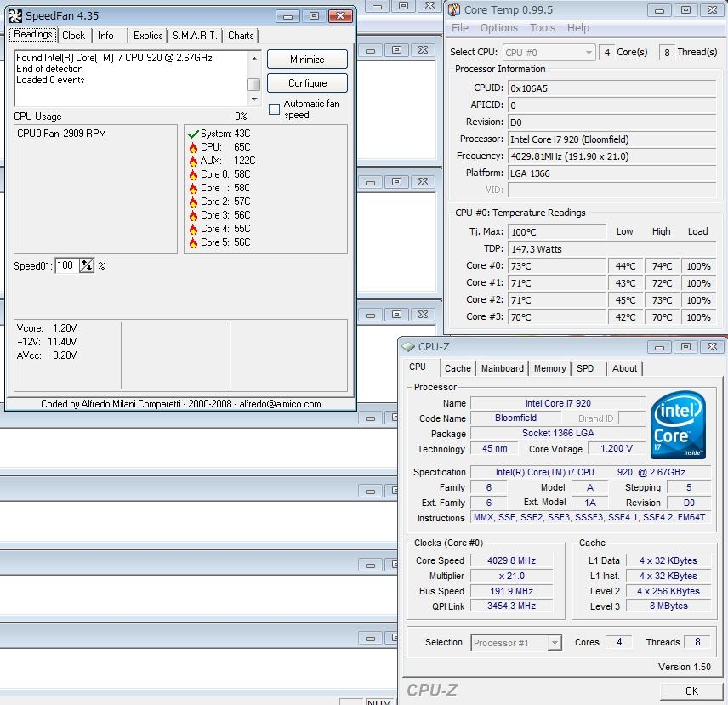Open the Mainboard tab in CPU-Z

tap(502, 368)
